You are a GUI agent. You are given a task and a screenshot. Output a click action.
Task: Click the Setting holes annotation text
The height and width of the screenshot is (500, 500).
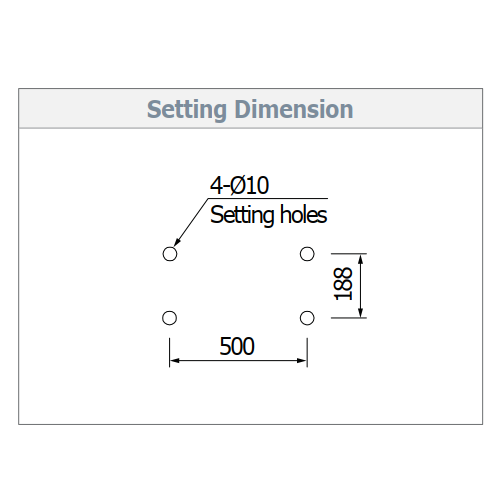(269, 215)
